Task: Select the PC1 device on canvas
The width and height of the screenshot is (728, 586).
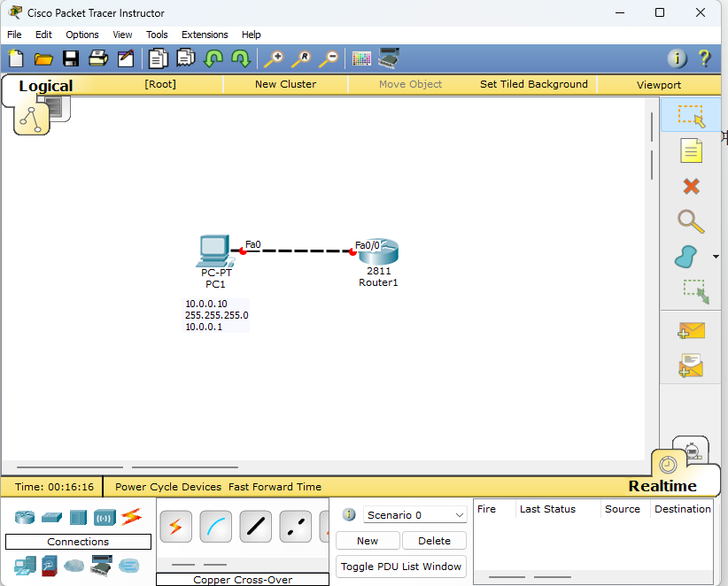Action: point(214,251)
